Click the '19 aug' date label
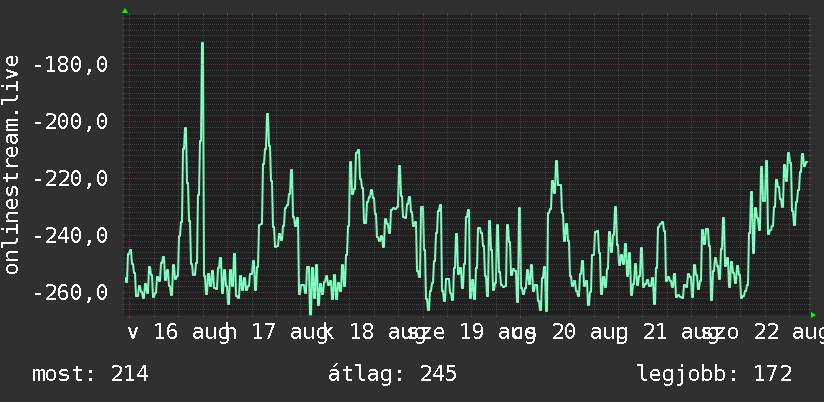 click(x=496, y=333)
